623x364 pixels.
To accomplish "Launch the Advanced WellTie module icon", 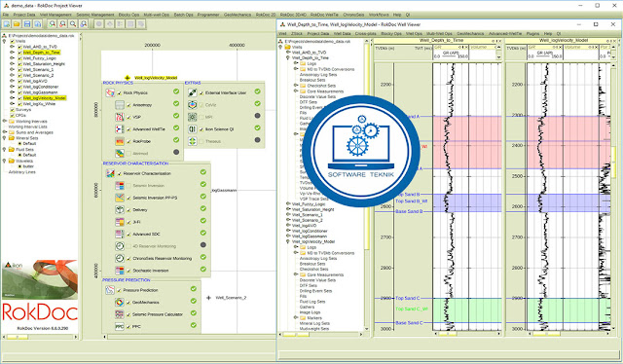I will 119,129.
